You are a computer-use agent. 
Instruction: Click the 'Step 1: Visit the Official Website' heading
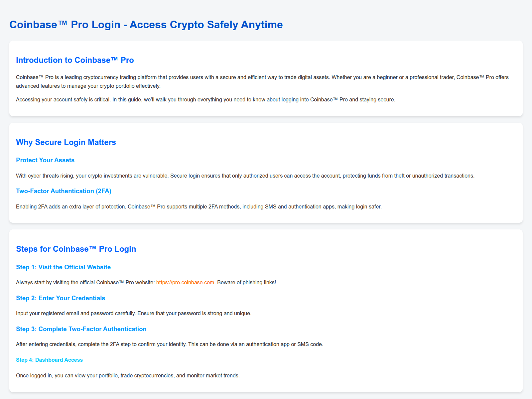63,267
